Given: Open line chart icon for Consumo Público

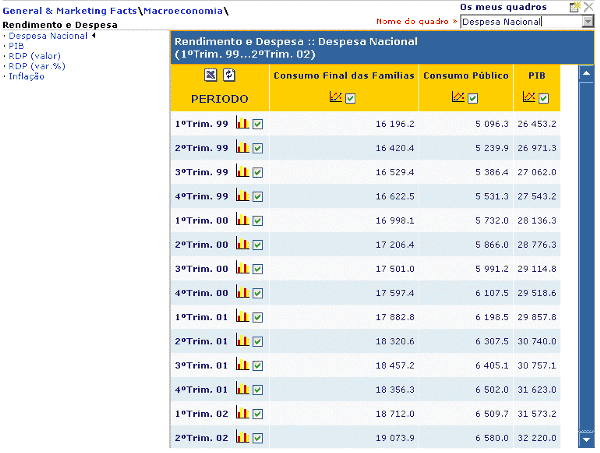Looking at the screenshot, I should pos(457,98).
